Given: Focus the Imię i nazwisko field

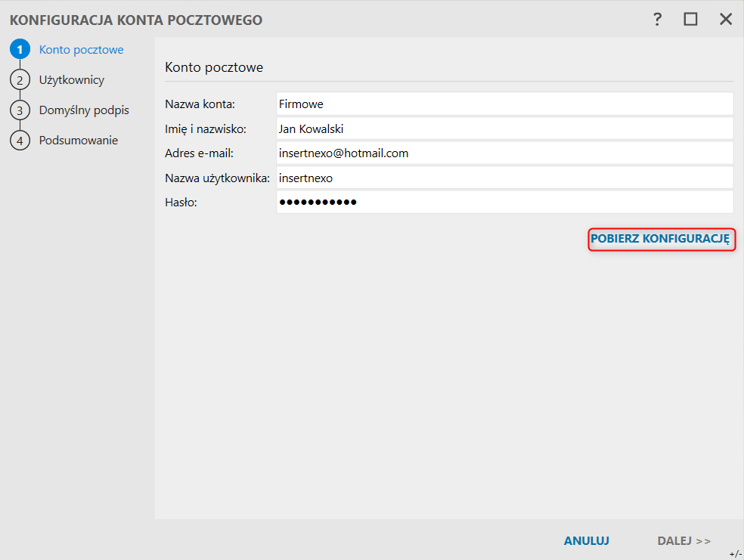Looking at the screenshot, I should (x=504, y=128).
